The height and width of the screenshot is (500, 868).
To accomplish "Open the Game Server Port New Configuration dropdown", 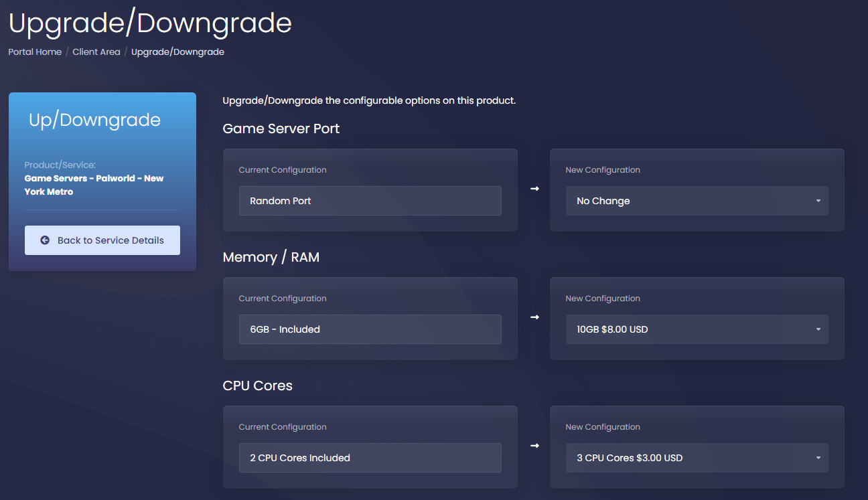I will tap(697, 201).
